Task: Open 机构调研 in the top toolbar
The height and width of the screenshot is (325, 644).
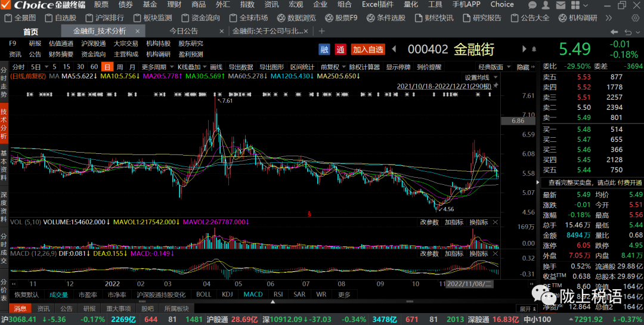Action: coord(578,18)
